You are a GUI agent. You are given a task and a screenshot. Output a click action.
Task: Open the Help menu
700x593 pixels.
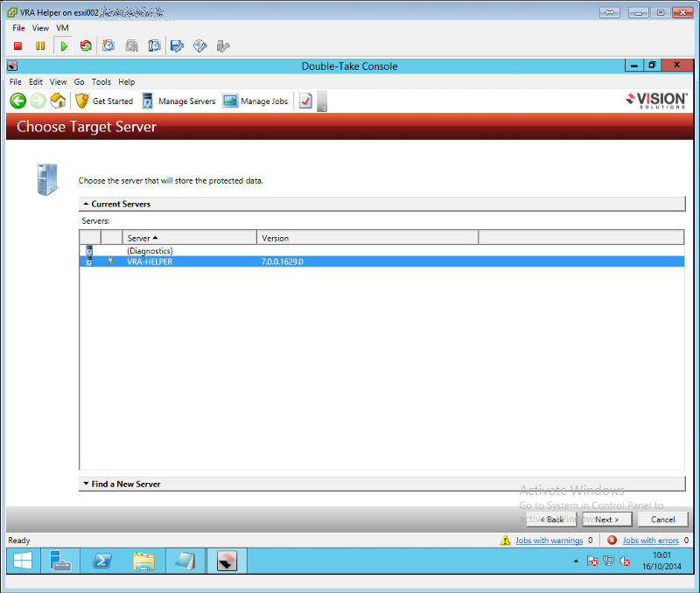click(x=126, y=82)
